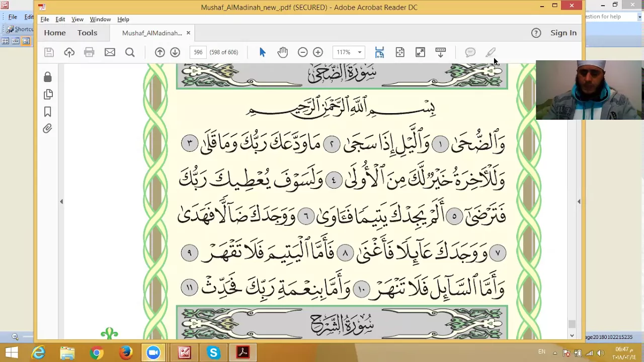Open the View menu
Image resolution: width=644 pixels, height=362 pixels.
point(77,19)
